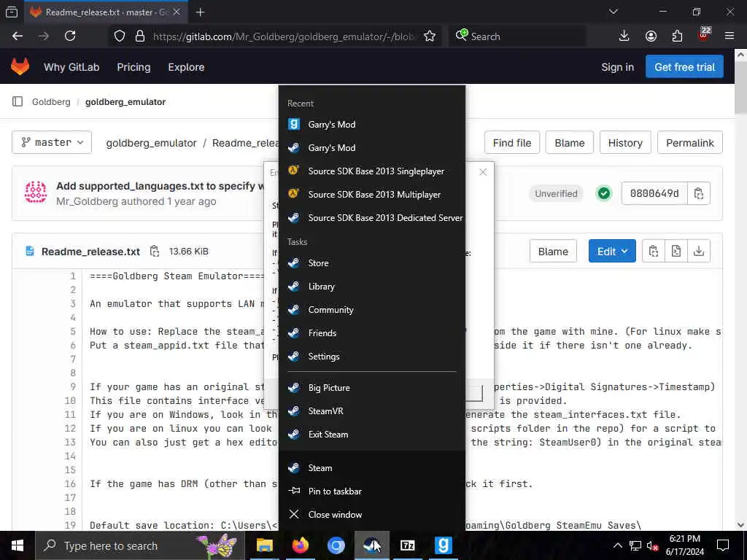747x560 pixels.
Task: Click Blame button next to Edit
Action: (x=553, y=251)
